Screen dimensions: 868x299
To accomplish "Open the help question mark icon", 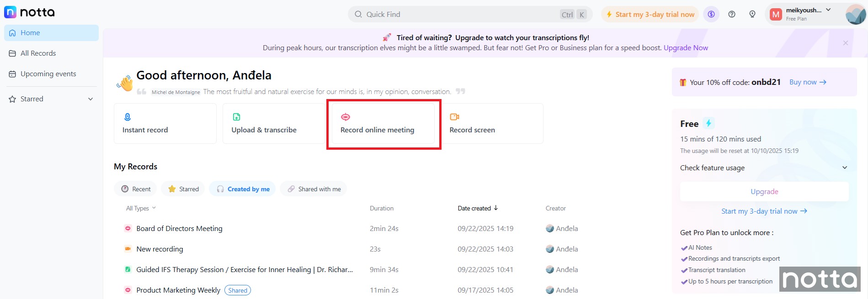I will pyautogui.click(x=732, y=14).
